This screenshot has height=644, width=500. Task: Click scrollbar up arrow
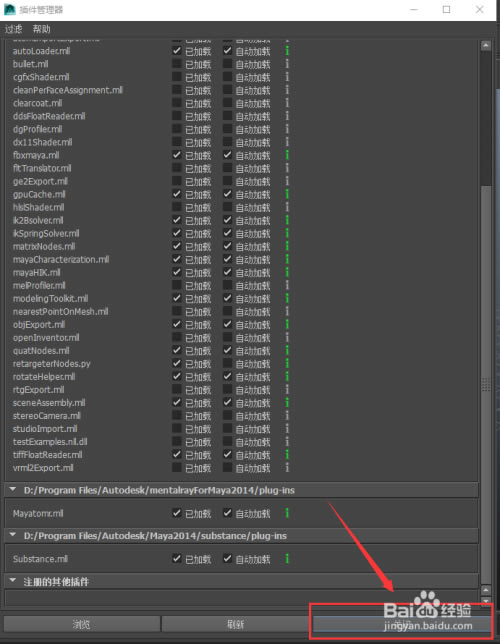coord(486,45)
